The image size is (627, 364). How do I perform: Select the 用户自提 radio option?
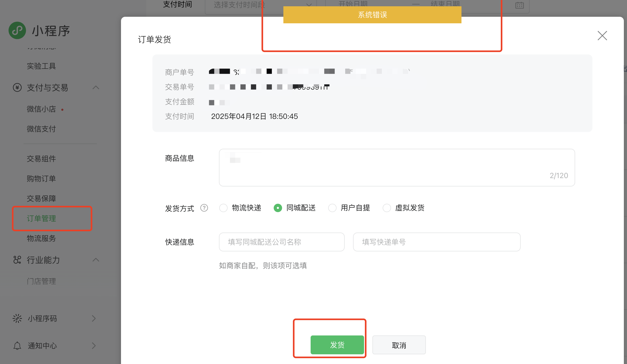click(x=332, y=208)
